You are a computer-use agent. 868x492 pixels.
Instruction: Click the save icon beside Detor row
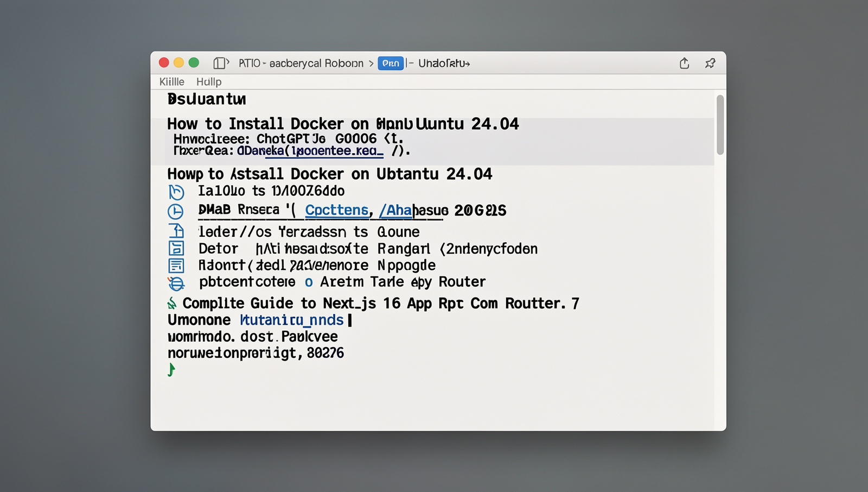point(176,248)
